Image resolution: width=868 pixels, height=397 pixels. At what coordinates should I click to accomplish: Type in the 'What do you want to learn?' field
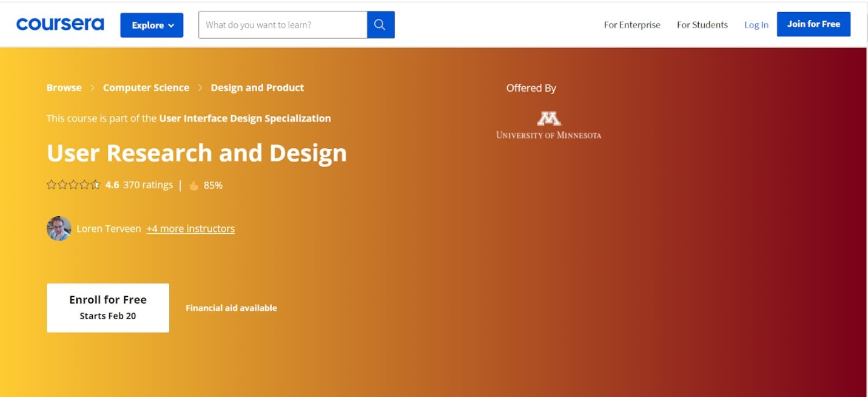click(283, 25)
